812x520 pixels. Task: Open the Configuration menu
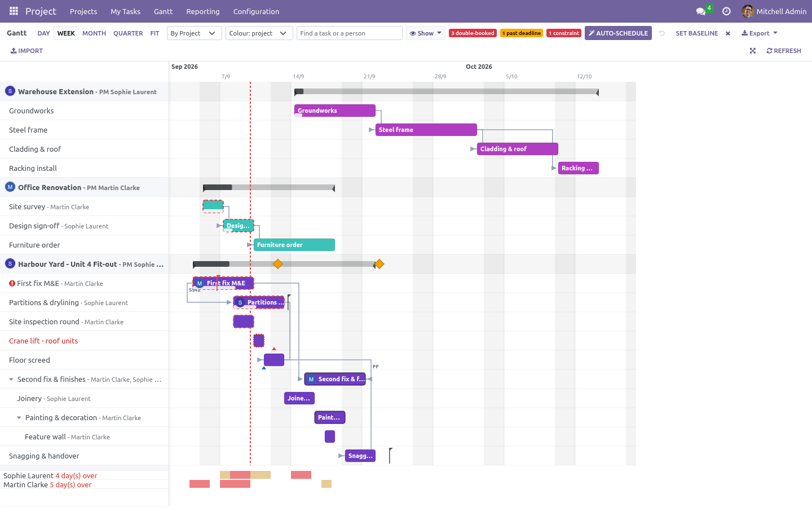pyautogui.click(x=256, y=11)
